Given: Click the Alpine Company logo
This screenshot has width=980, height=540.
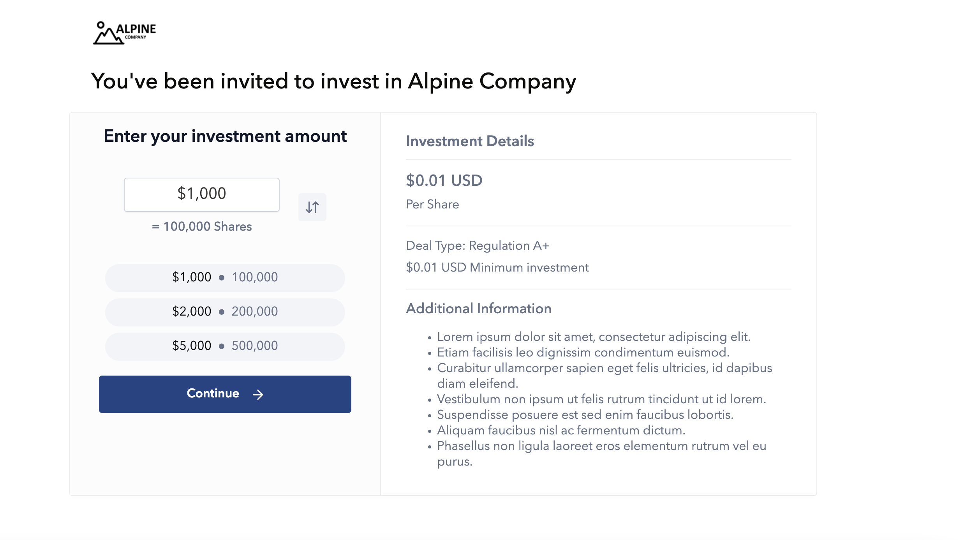Looking at the screenshot, I should click(x=124, y=33).
